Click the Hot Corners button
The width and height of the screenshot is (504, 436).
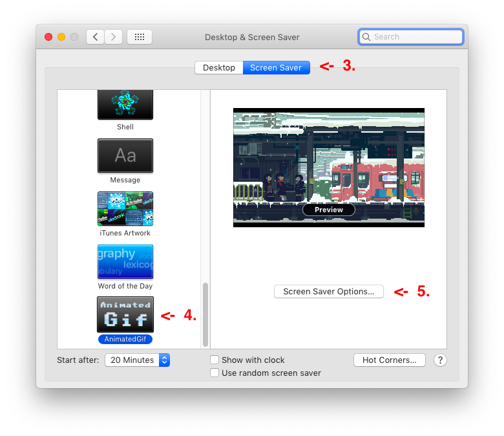[389, 360]
